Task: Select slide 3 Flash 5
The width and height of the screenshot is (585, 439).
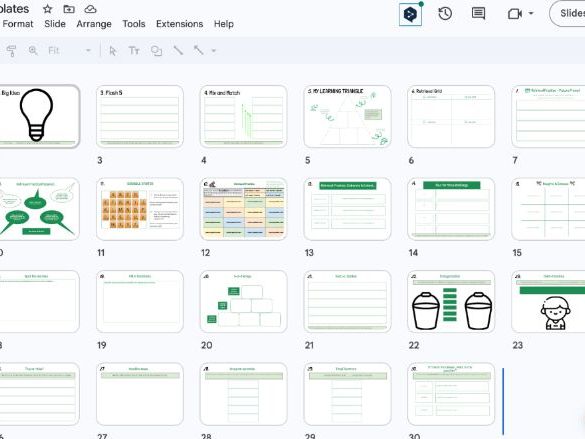Action: tap(140, 116)
